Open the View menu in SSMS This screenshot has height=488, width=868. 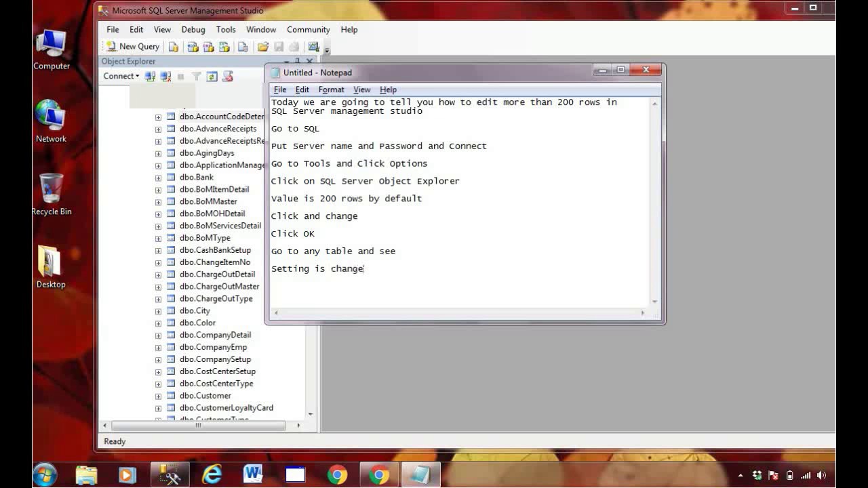(162, 30)
